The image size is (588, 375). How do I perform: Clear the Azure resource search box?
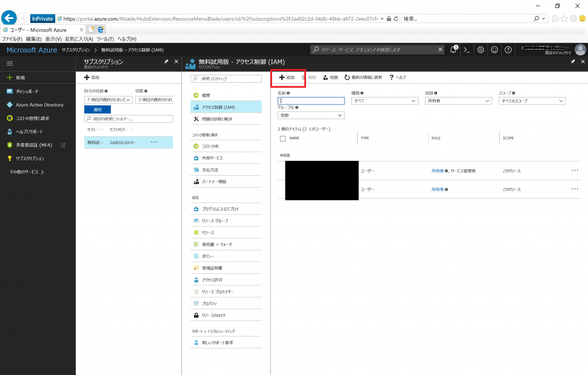click(440, 49)
